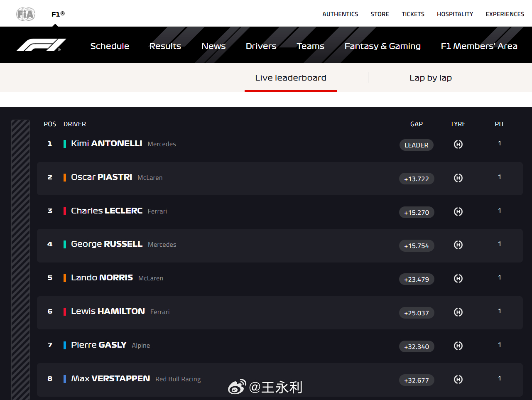
Task: Click Mercedes team color bar beside Antonelli
Action: (x=65, y=144)
